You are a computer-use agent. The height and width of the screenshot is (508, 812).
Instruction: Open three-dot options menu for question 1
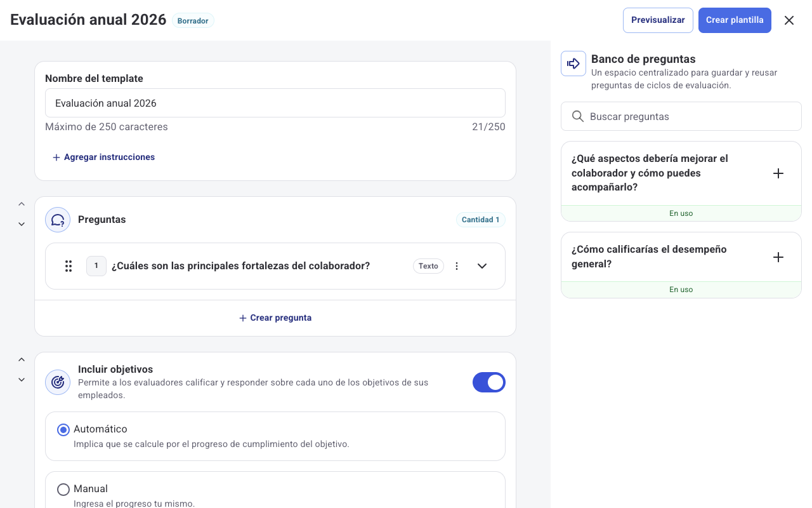(x=457, y=266)
